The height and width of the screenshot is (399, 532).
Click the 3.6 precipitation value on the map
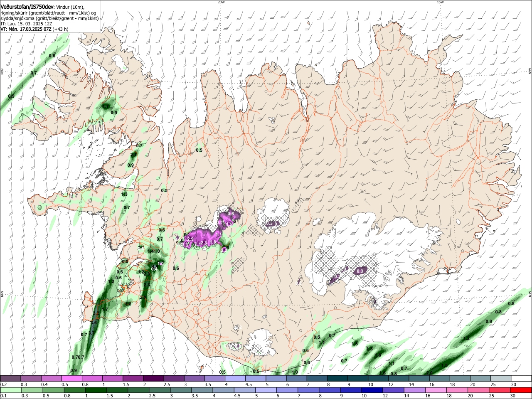pyautogui.click(x=94, y=323)
